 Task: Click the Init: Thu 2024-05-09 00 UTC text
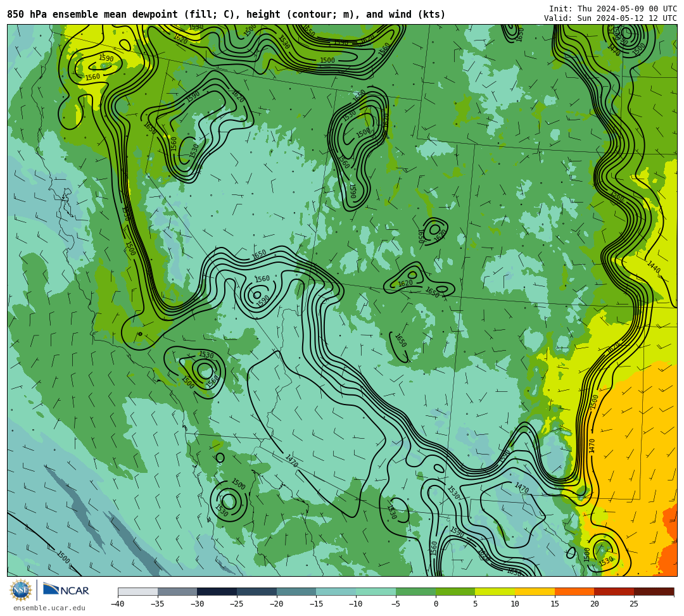(x=613, y=9)
